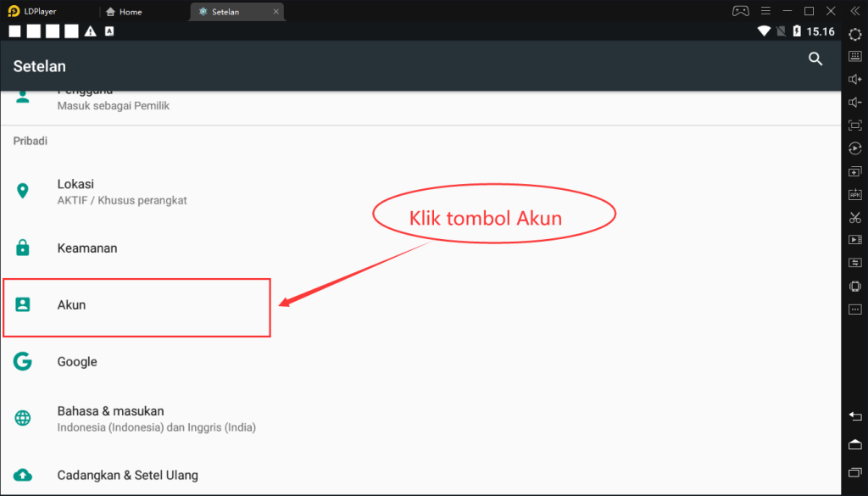The height and width of the screenshot is (496, 868).
Task: Click the no-SIM status icon
Action: point(781,31)
